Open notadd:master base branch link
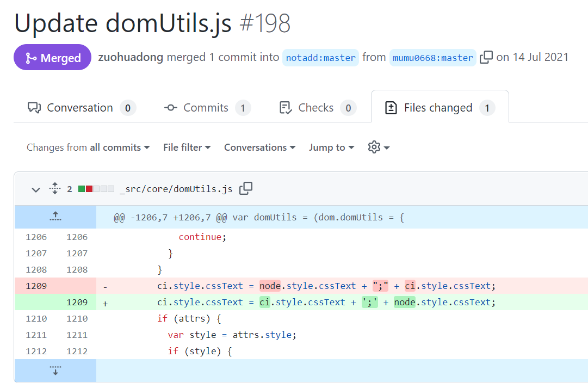This screenshot has width=588, height=388. (320, 58)
